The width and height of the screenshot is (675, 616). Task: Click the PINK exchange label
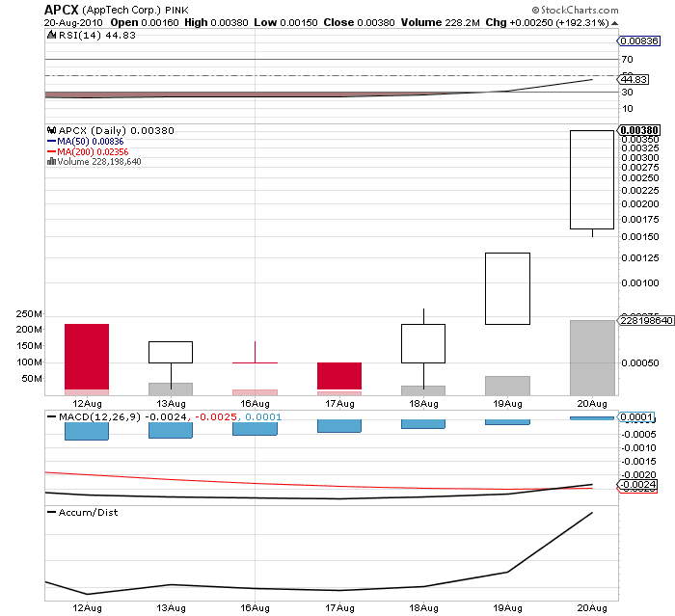click(176, 11)
